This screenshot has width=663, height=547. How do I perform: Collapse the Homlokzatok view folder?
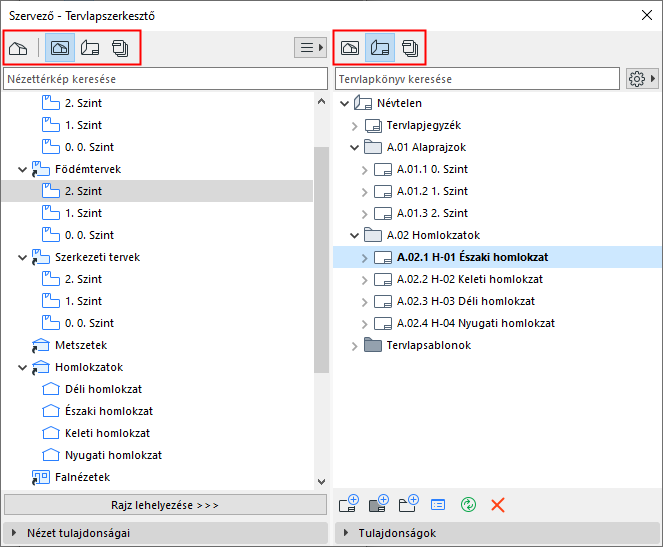(22, 367)
